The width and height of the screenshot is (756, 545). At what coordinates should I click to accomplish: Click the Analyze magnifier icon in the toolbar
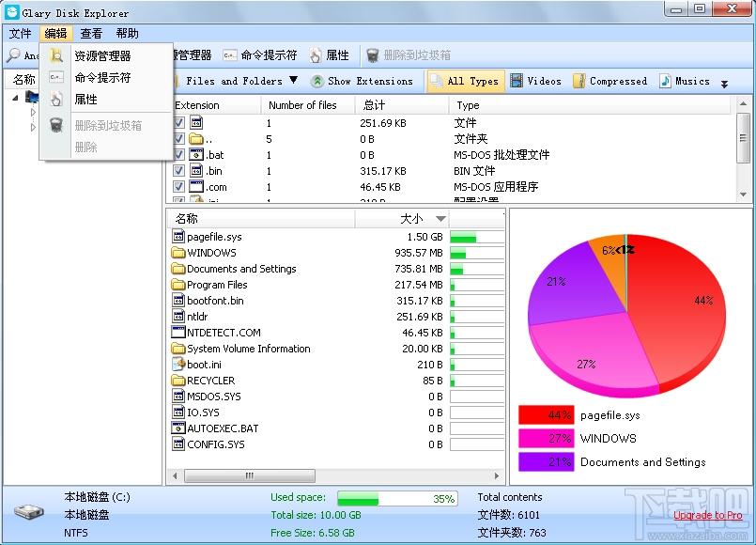tap(13, 55)
